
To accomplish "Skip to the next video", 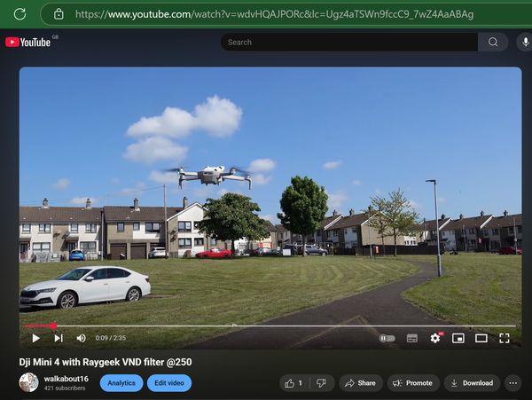I will (x=59, y=338).
